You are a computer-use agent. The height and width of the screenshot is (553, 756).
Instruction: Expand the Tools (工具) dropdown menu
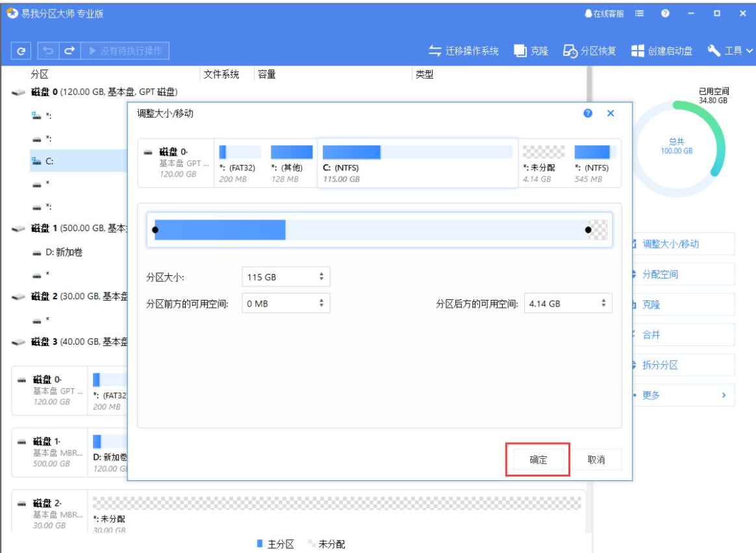coord(730,51)
